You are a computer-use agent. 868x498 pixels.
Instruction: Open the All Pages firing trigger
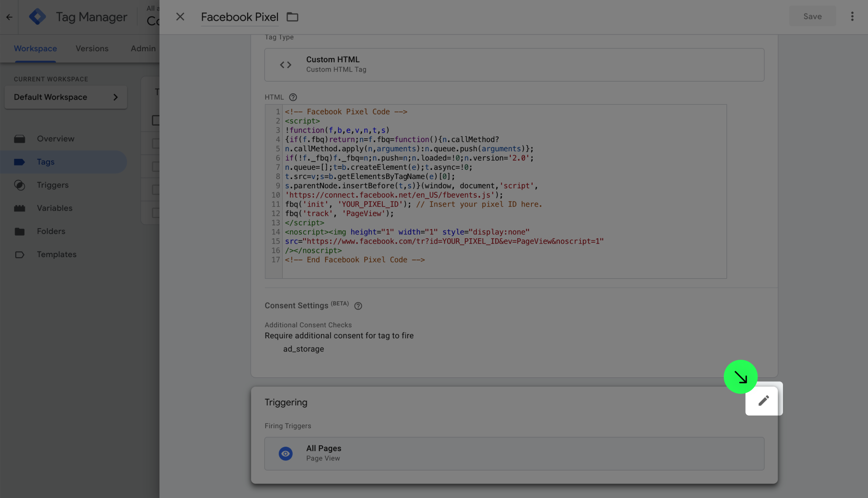(514, 454)
